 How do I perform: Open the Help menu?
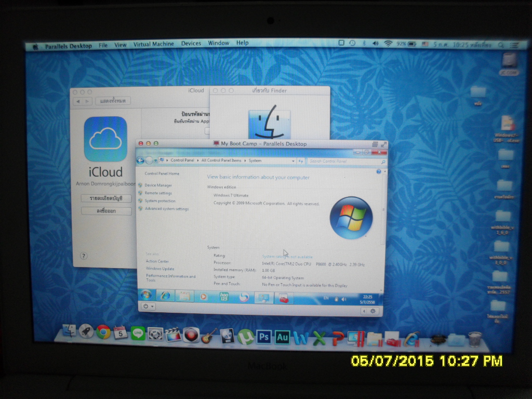[242, 43]
